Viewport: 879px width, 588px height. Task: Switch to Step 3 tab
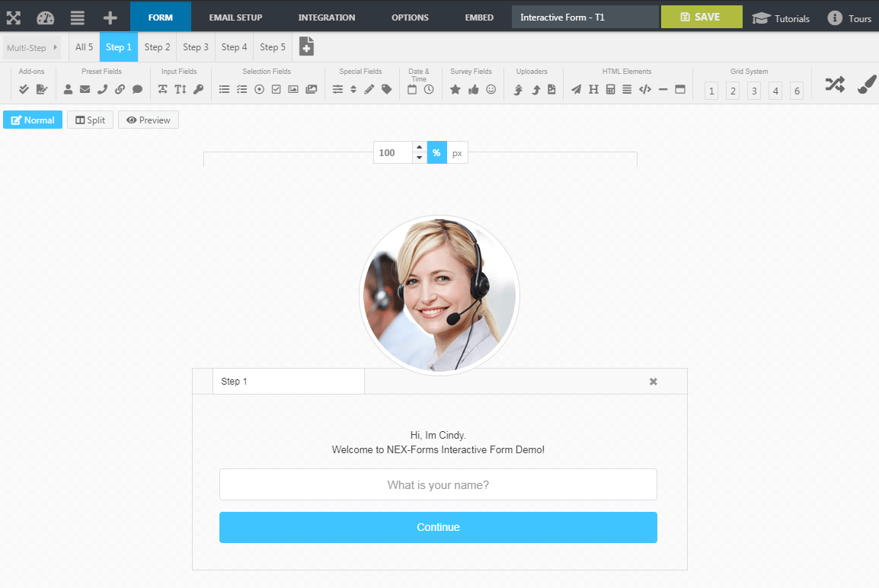tap(196, 47)
